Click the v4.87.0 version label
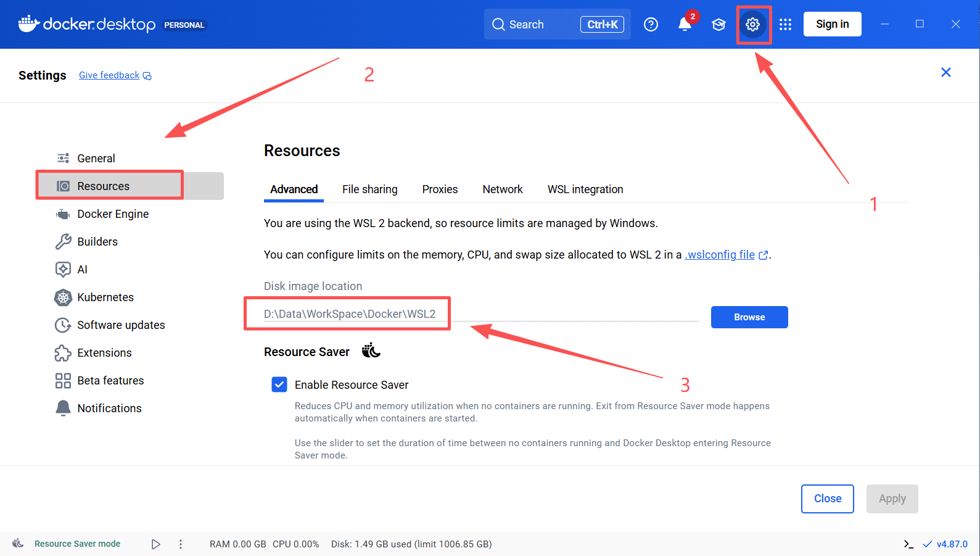This screenshot has width=980, height=556. 952,544
